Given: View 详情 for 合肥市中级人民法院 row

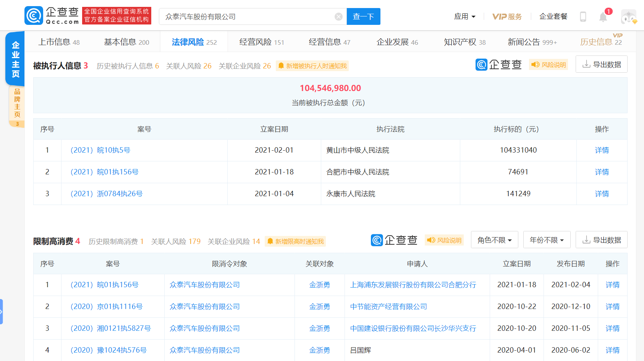Looking at the screenshot, I should pos(602,172).
